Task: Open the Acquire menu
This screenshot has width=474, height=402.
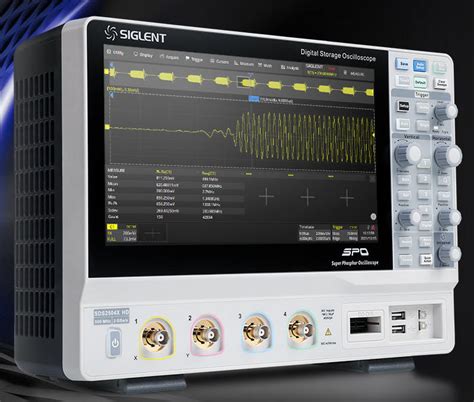Action: [169, 57]
